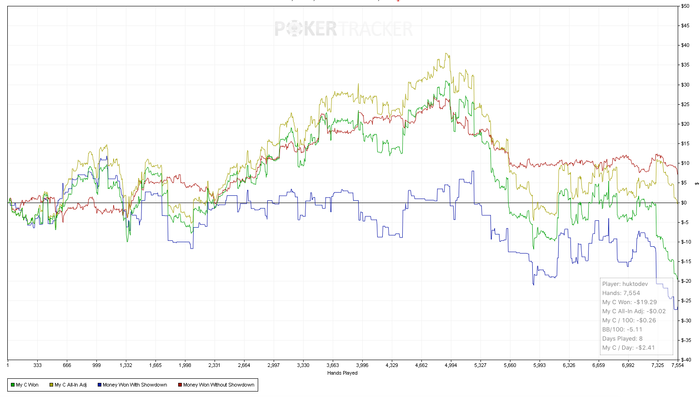Click the $40 y-axis label
This screenshot has height=397, width=700.
point(685,45)
